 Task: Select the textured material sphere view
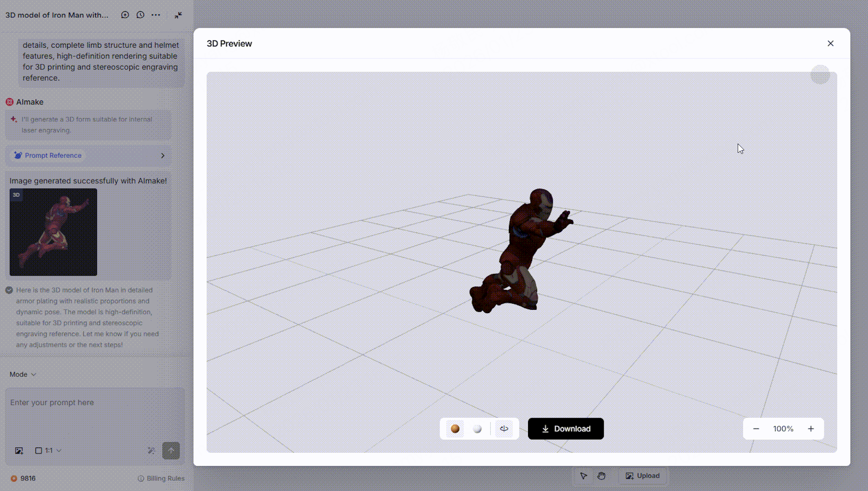455,429
